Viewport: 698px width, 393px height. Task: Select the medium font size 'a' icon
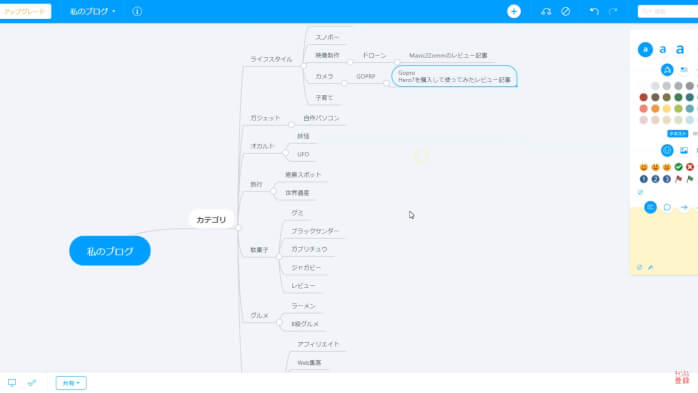pyautogui.click(x=662, y=49)
